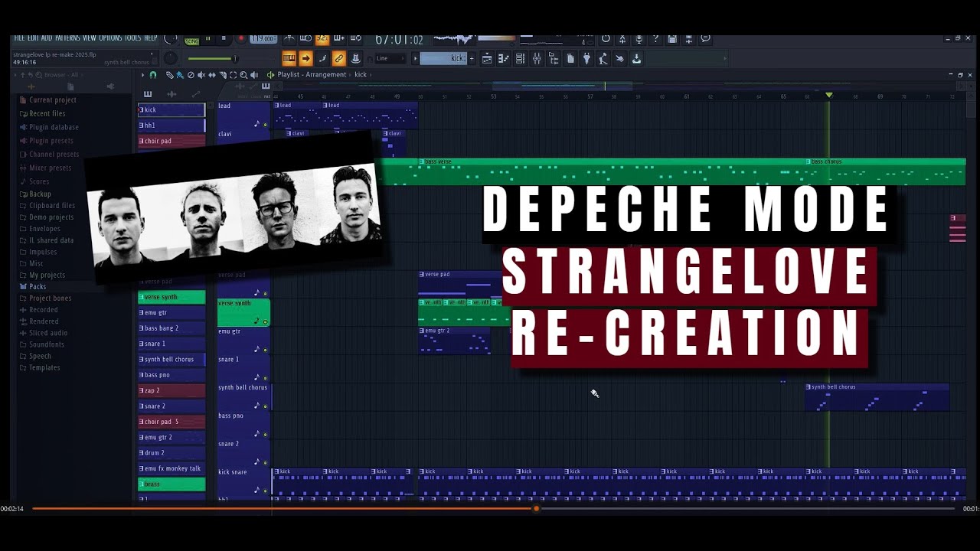Open the TOOLS menu
Image resolution: width=980 pixels, height=551 pixels.
pos(133,37)
